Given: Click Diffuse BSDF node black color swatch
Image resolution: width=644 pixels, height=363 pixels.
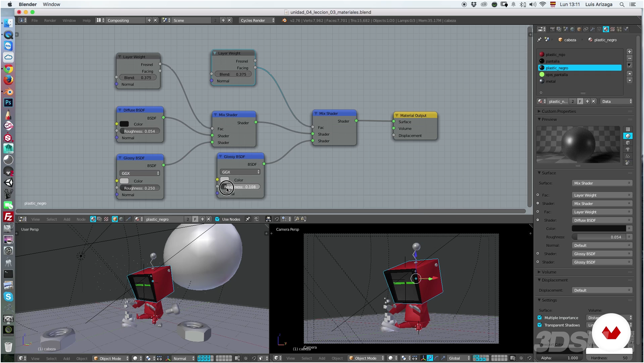Looking at the screenshot, I should tap(124, 124).
